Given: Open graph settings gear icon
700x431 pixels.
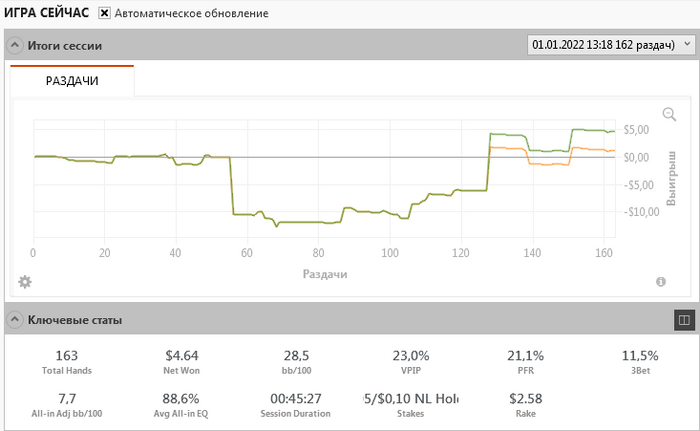Looking at the screenshot, I should (x=25, y=282).
